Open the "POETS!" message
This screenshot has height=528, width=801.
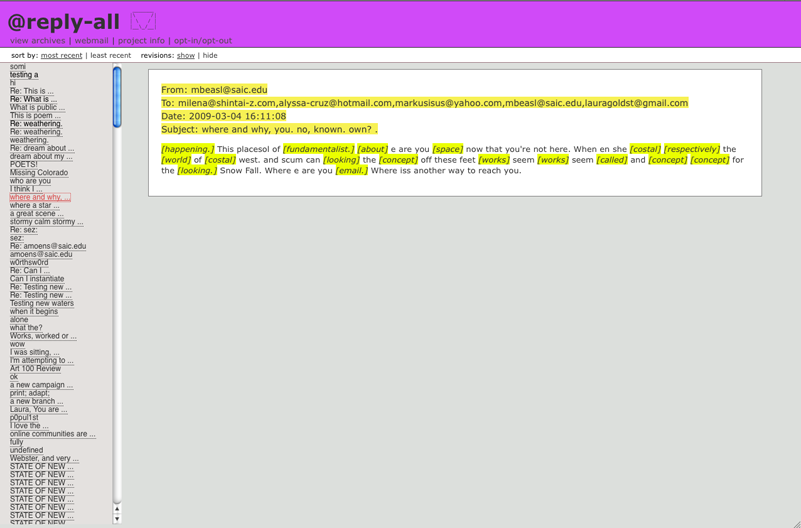coord(24,165)
